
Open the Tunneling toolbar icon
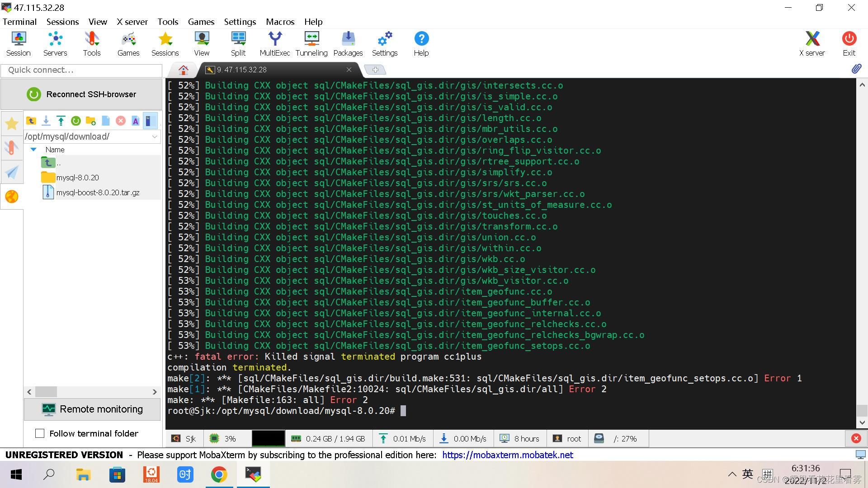pyautogui.click(x=311, y=44)
